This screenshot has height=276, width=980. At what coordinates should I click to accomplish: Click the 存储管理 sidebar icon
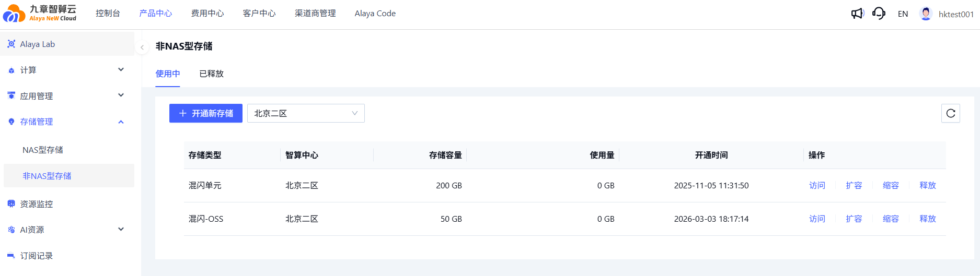coord(11,122)
